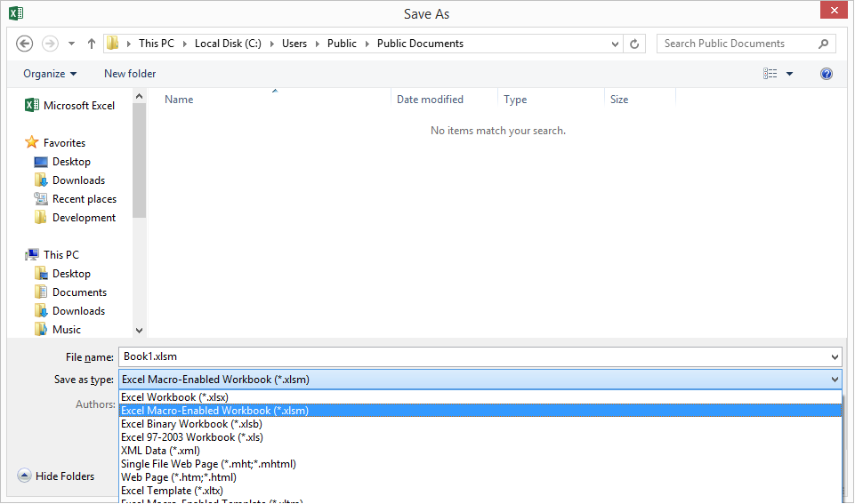Refresh the Public Documents folder
Image resolution: width=855 pixels, height=504 pixels.
click(634, 44)
